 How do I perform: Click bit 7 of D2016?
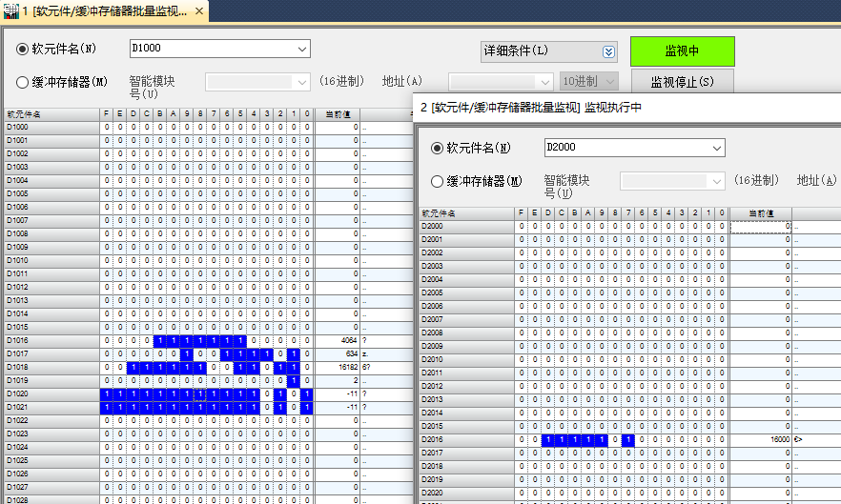(x=628, y=439)
